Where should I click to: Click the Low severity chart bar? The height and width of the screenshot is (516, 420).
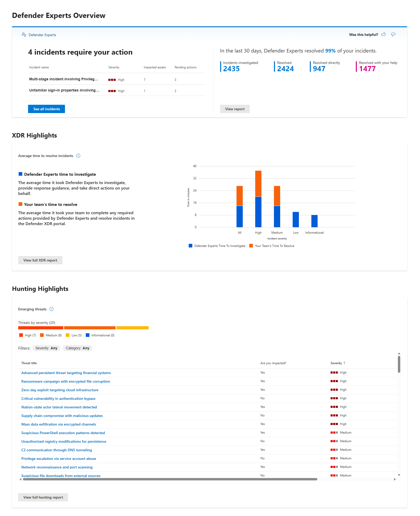coord(296,220)
